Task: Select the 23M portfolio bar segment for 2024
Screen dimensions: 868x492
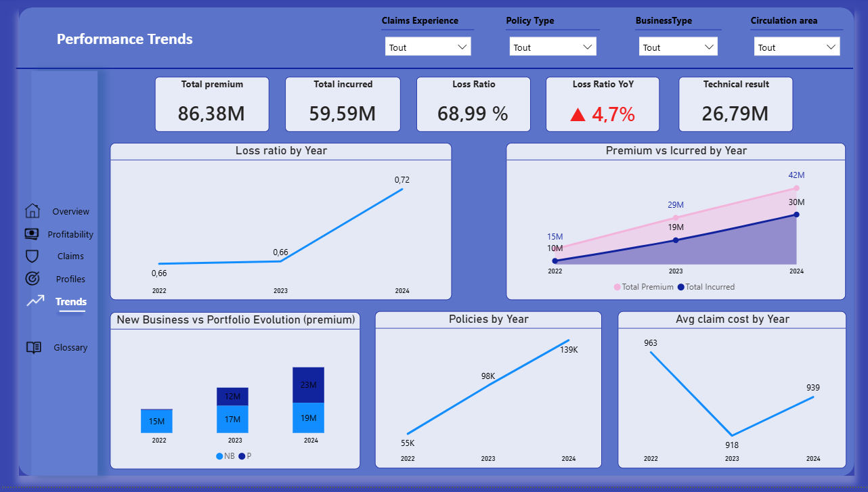Action: pyautogui.click(x=308, y=385)
